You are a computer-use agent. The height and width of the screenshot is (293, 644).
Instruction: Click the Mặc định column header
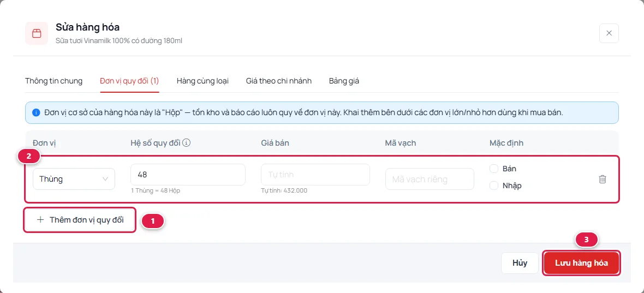click(506, 143)
